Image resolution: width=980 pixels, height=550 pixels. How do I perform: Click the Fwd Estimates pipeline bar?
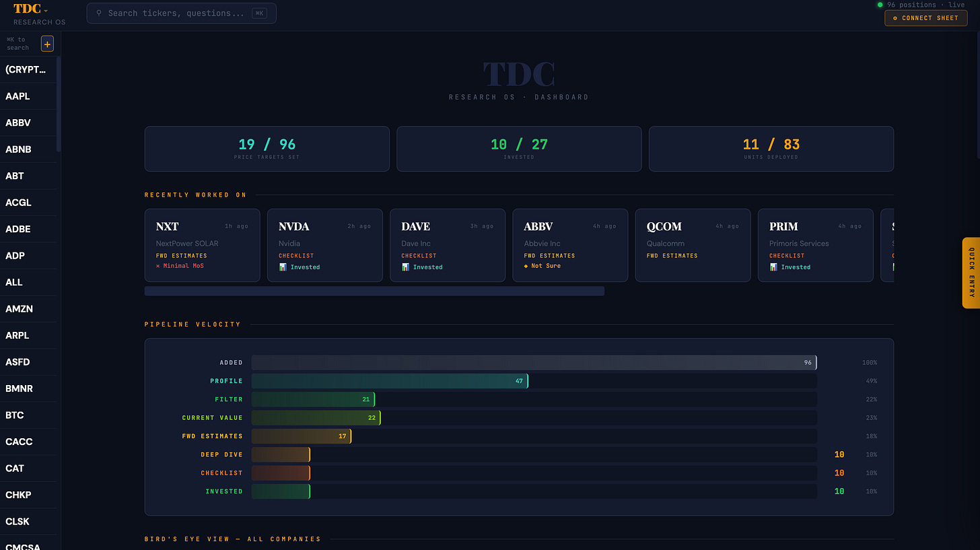pyautogui.click(x=302, y=436)
